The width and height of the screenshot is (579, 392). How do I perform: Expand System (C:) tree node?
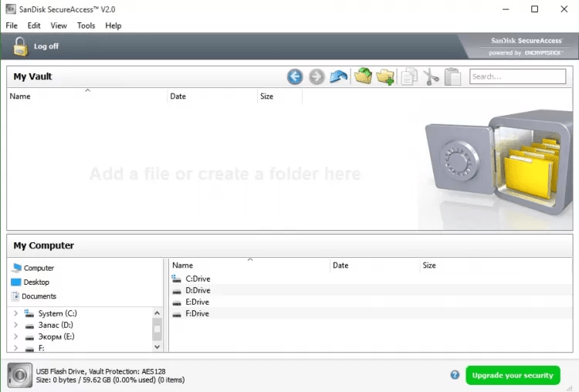(15, 313)
